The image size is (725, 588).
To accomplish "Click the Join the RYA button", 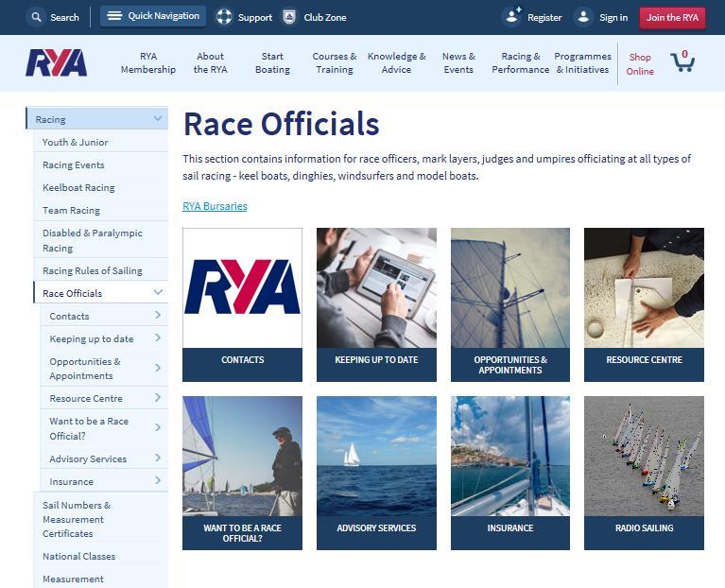I will click(x=672, y=18).
